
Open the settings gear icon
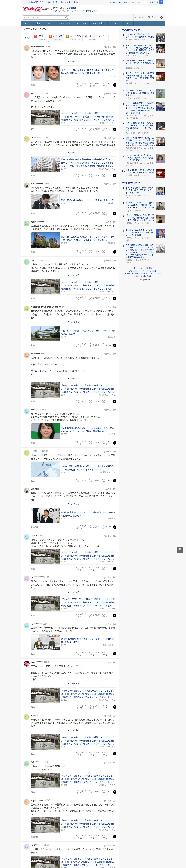click(161, 18)
